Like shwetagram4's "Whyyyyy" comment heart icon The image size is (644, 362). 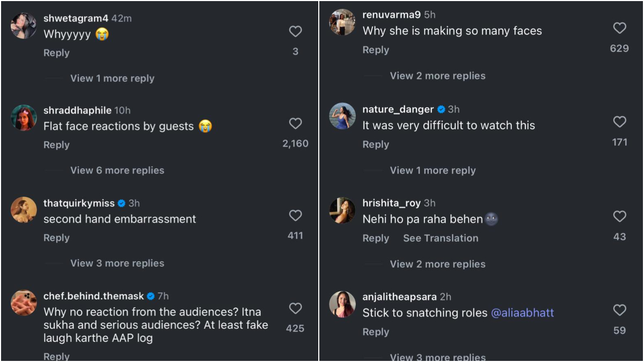[295, 31]
